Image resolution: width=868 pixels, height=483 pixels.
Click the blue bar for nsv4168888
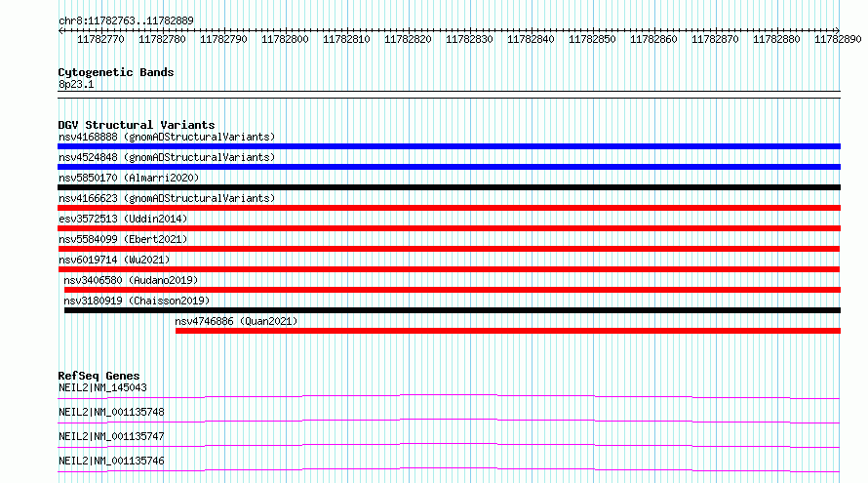click(x=449, y=146)
